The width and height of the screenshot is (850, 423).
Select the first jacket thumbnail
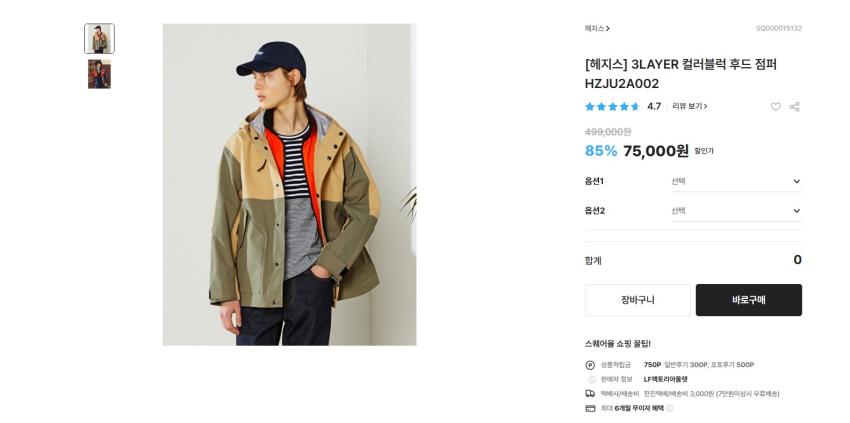tap(99, 39)
